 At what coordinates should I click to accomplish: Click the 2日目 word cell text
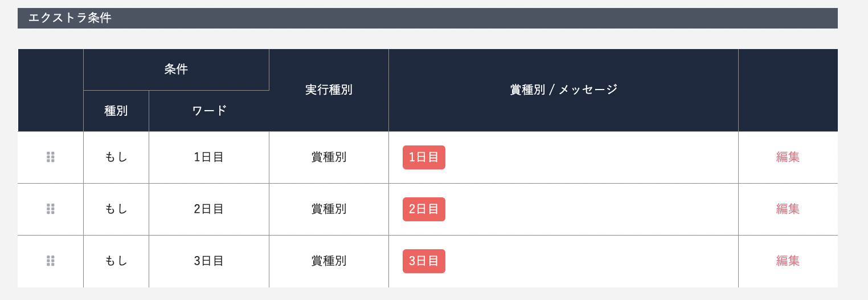tap(208, 209)
